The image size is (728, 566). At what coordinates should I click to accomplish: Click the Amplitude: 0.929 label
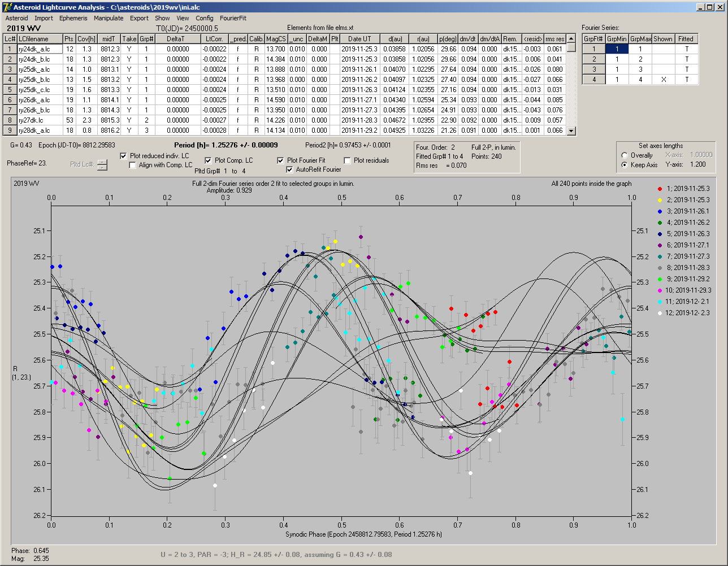pyautogui.click(x=229, y=190)
